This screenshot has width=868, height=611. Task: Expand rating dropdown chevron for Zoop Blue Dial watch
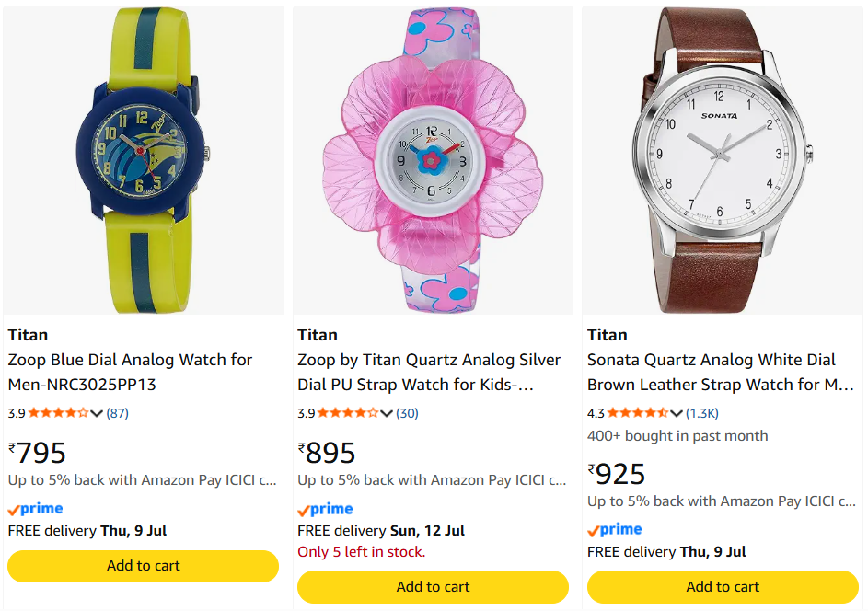tap(97, 413)
